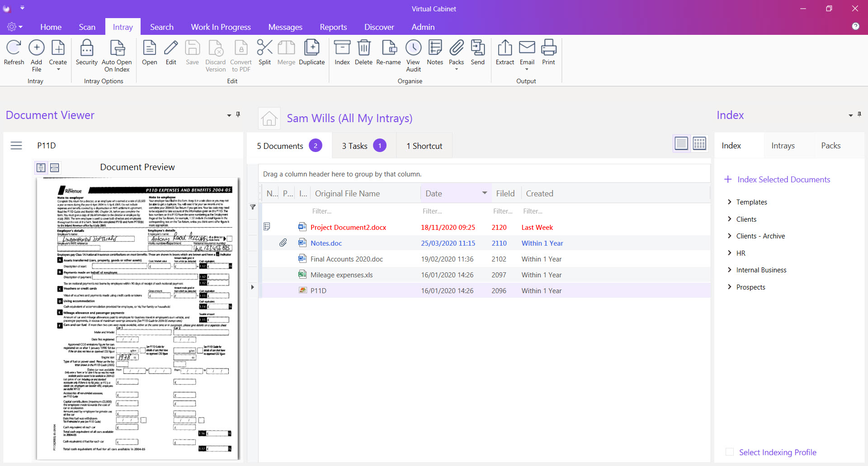
Task: Open the Messages ribbon tab
Action: tap(285, 27)
